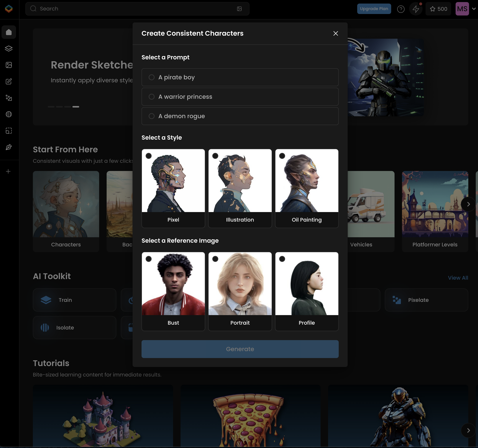Click the Scenario logo at top left

click(x=9, y=9)
